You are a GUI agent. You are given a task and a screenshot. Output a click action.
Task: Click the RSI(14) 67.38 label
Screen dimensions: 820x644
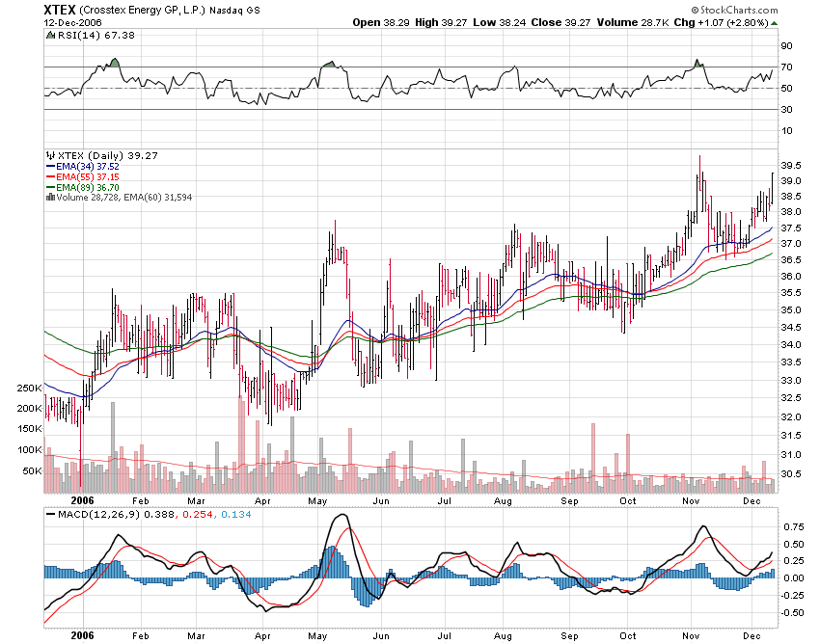click(96, 35)
